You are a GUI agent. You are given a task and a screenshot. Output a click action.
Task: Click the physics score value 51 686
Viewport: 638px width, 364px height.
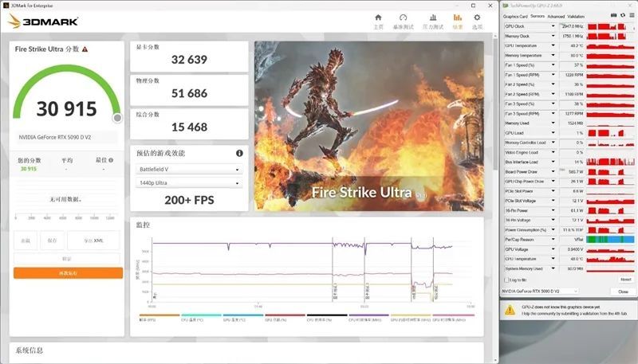click(x=189, y=93)
